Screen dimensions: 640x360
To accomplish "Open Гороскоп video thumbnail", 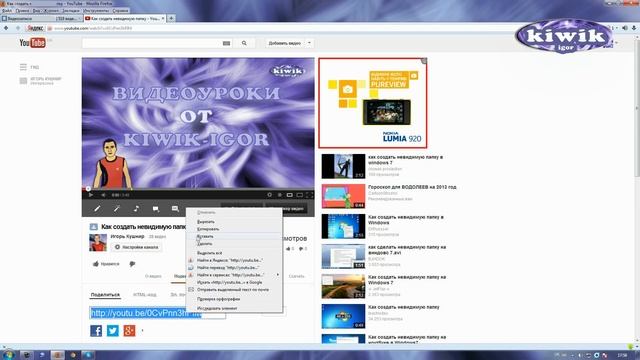I will tap(343, 196).
